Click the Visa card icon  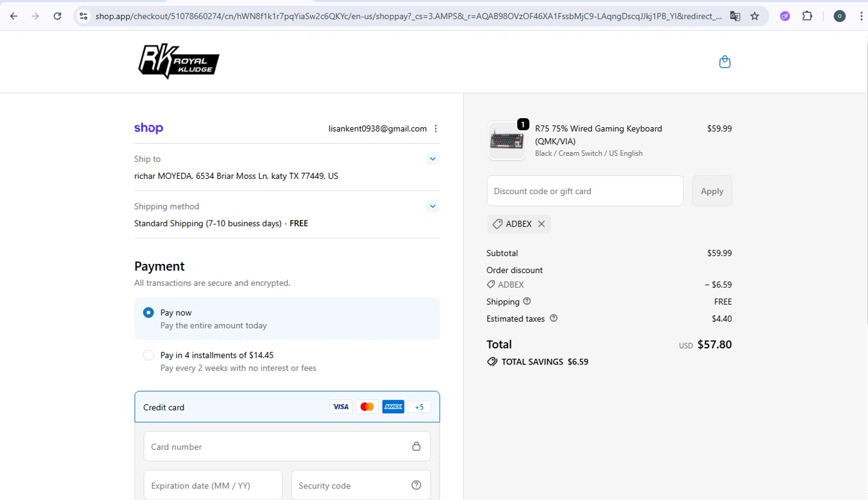341,407
